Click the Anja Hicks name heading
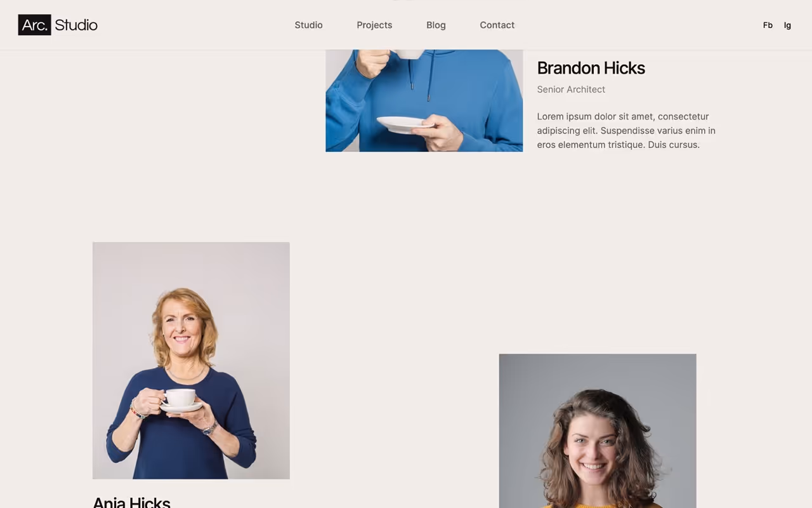 pos(131,502)
